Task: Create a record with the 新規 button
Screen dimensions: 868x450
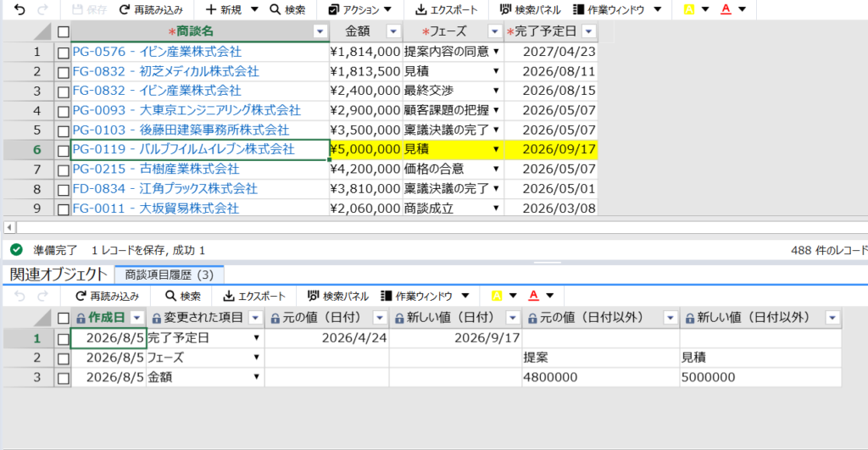Action: (224, 9)
